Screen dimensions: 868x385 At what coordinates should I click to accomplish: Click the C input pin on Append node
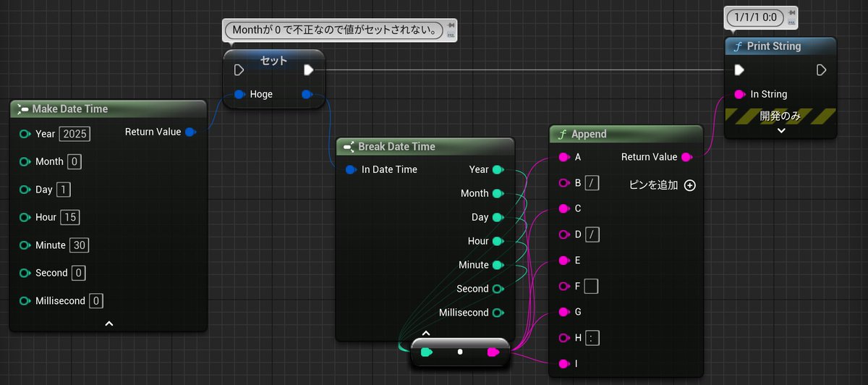pos(564,208)
